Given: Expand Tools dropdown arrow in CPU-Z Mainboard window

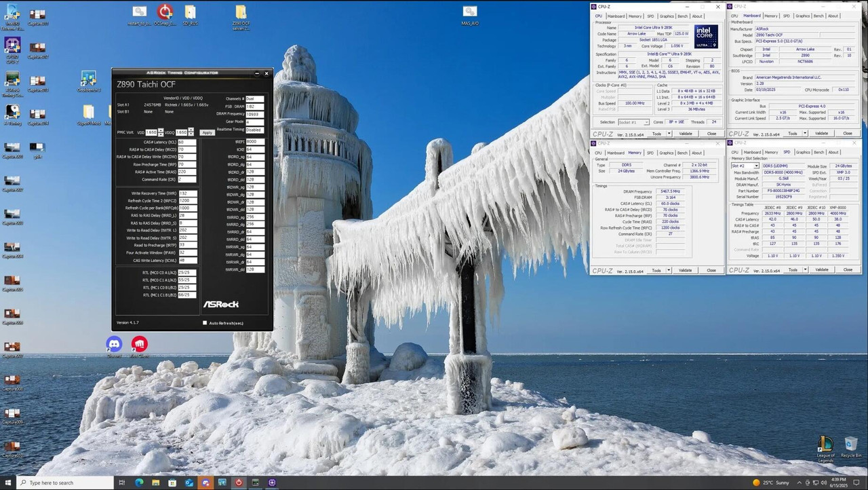Looking at the screenshot, I should point(805,134).
